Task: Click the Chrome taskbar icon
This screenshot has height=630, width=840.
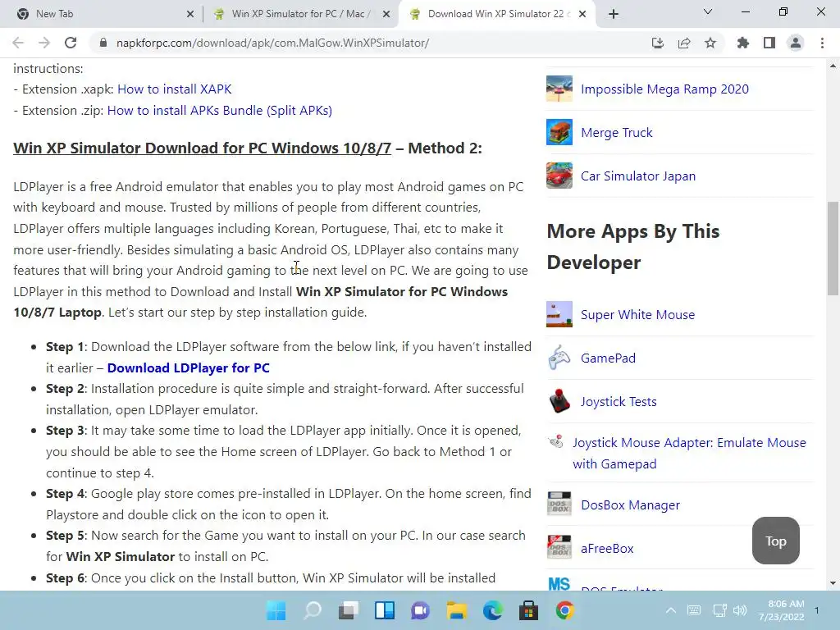Action: click(x=564, y=610)
